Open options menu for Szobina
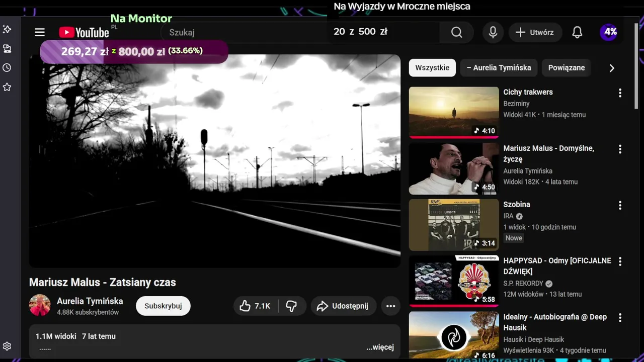This screenshot has width=644, height=362. (620, 205)
